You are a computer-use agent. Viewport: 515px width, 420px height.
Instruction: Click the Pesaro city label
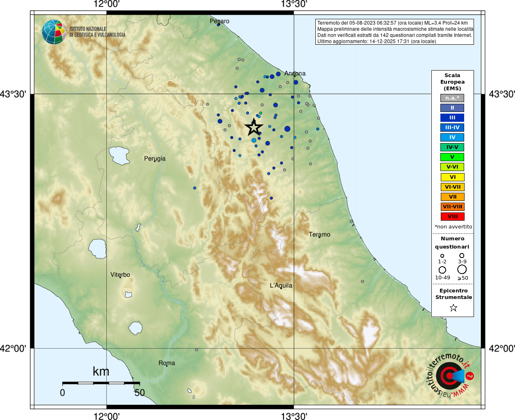[219, 21]
